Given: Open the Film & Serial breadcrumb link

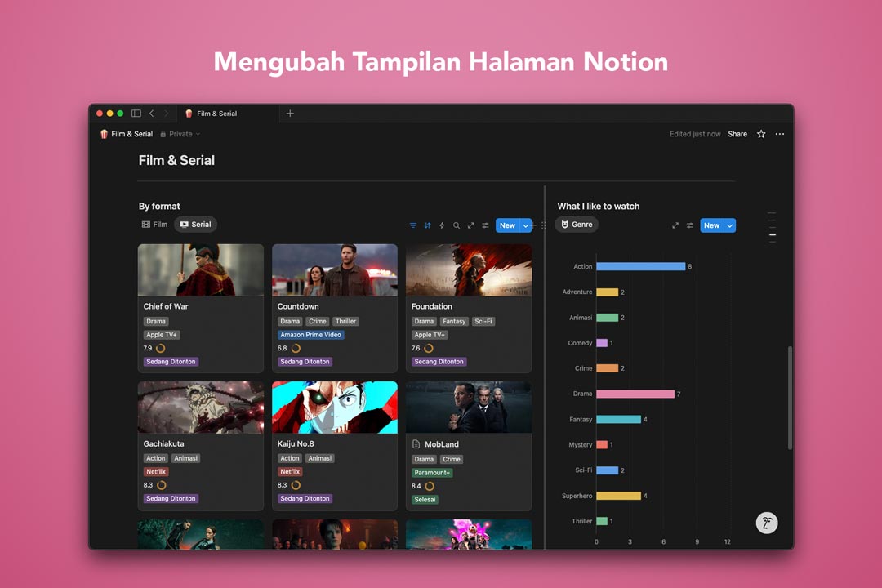Looking at the screenshot, I should pyautogui.click(x=127, y=134).
